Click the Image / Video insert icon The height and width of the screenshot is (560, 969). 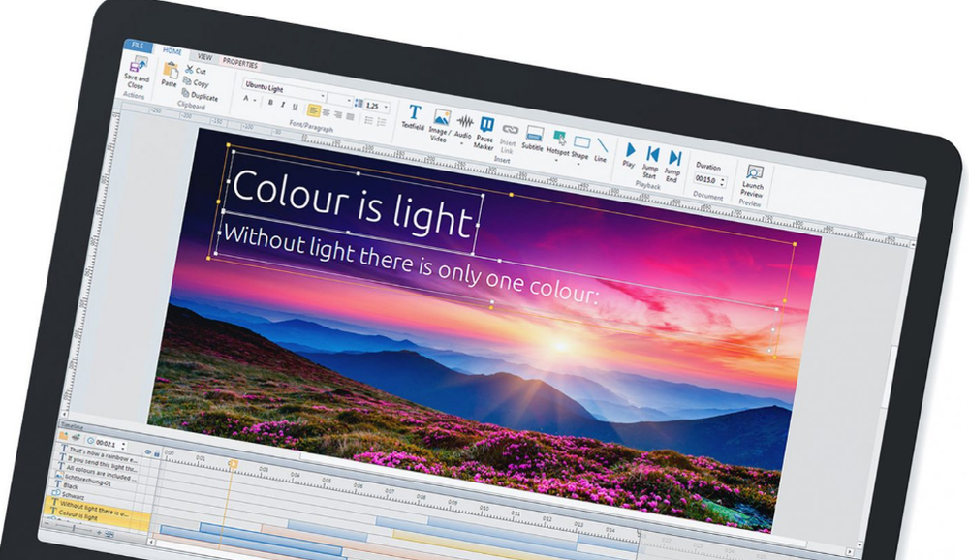[440, 125]
